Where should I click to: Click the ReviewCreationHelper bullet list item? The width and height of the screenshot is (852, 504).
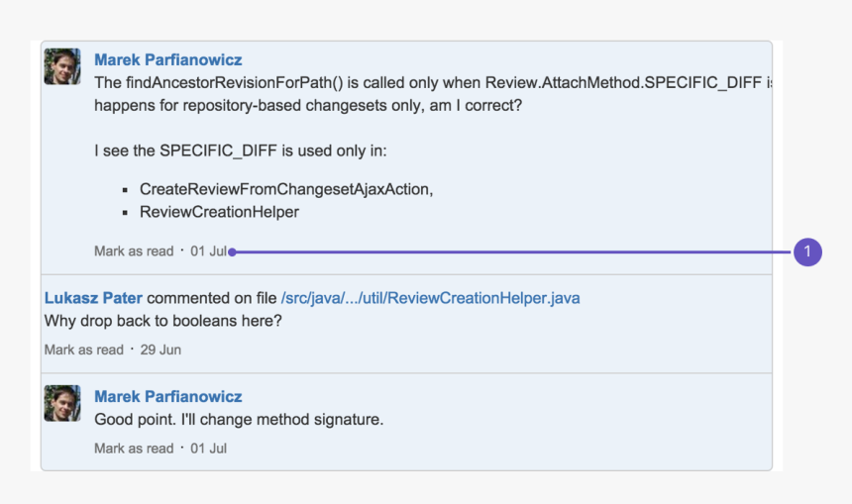click(219, 212)
